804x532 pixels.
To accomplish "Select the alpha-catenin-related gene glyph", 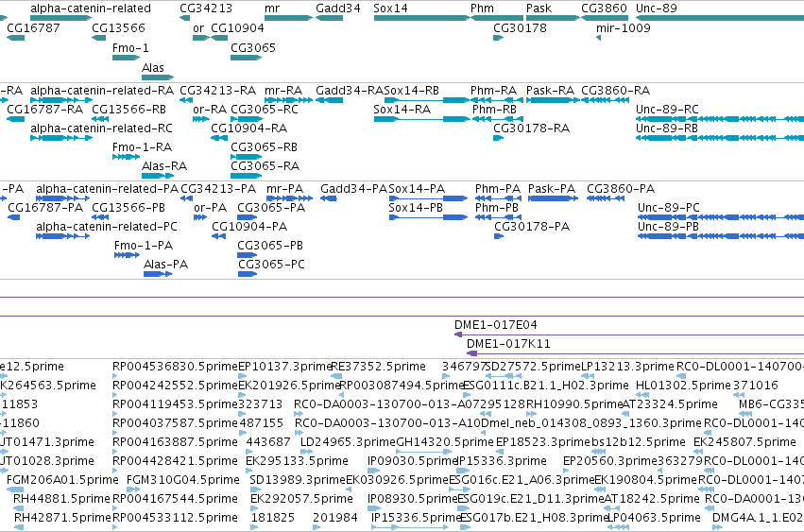I will pos(61,18).
